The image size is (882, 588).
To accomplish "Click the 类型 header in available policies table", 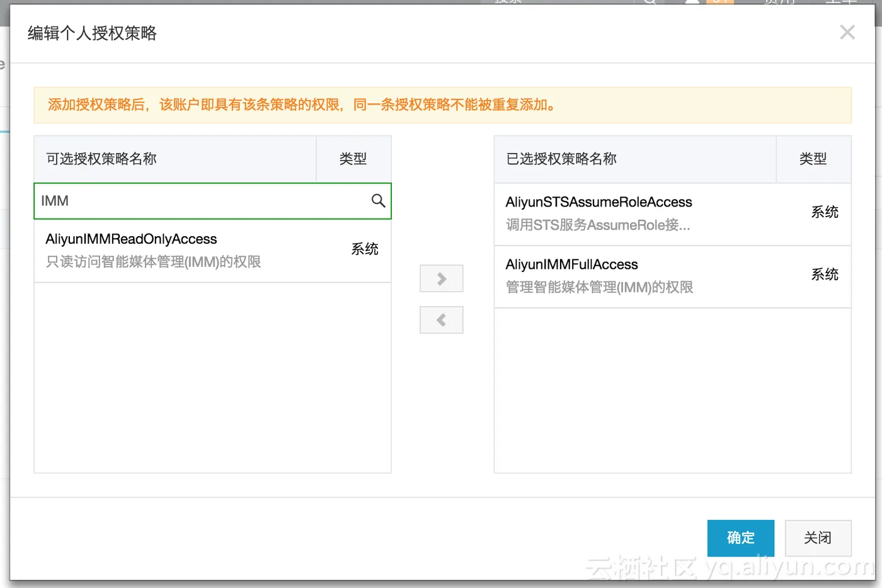I will coord(353,159).
